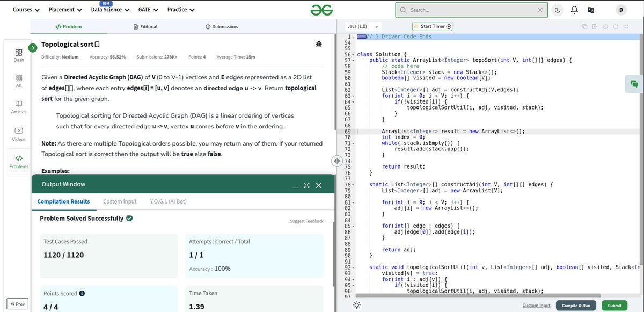Screen dimensions: 644x312
Task: Click the 'Difficulty: Medium' text
Action: coord(60,57)
